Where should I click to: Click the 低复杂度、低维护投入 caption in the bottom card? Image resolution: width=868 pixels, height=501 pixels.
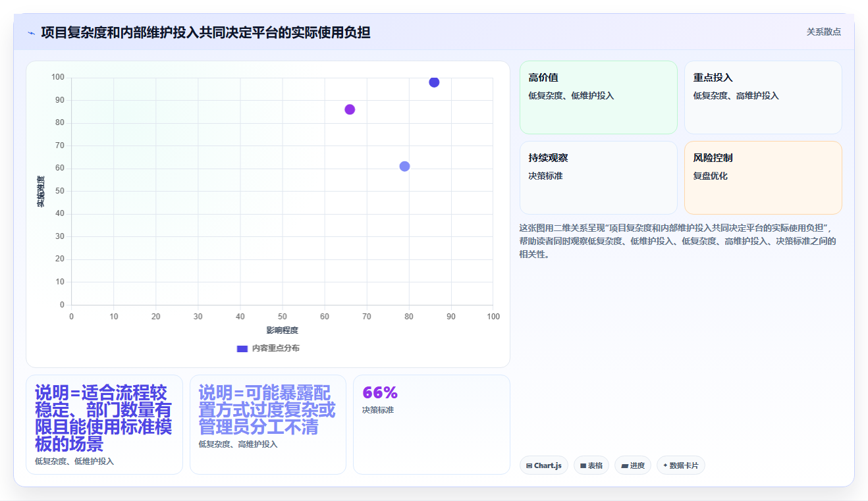[x=74, y=461]
